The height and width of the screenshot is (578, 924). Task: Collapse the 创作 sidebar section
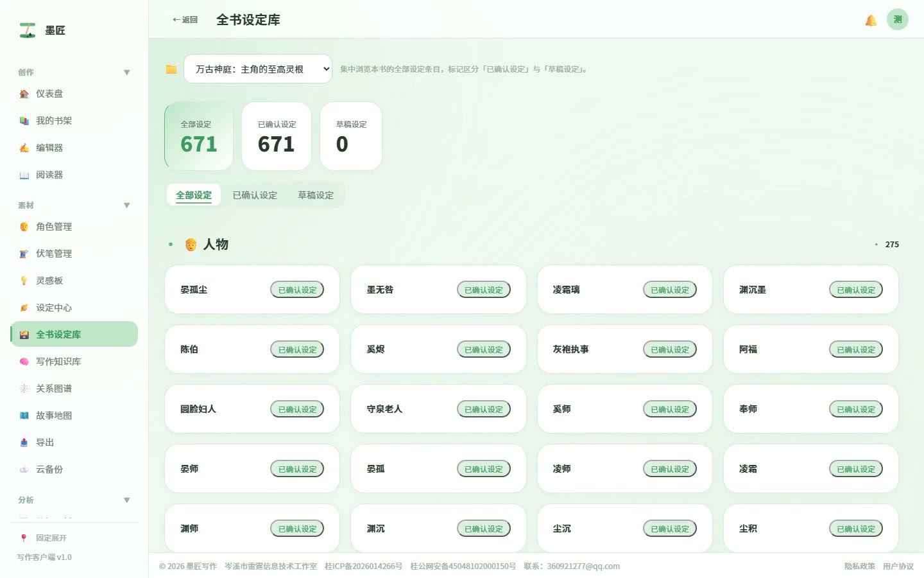(126, 73)
